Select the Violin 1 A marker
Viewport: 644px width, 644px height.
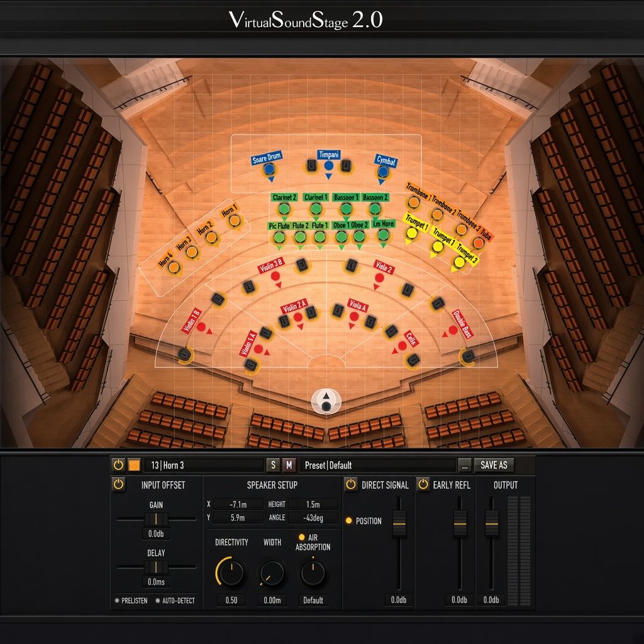(x=258, y=349)
